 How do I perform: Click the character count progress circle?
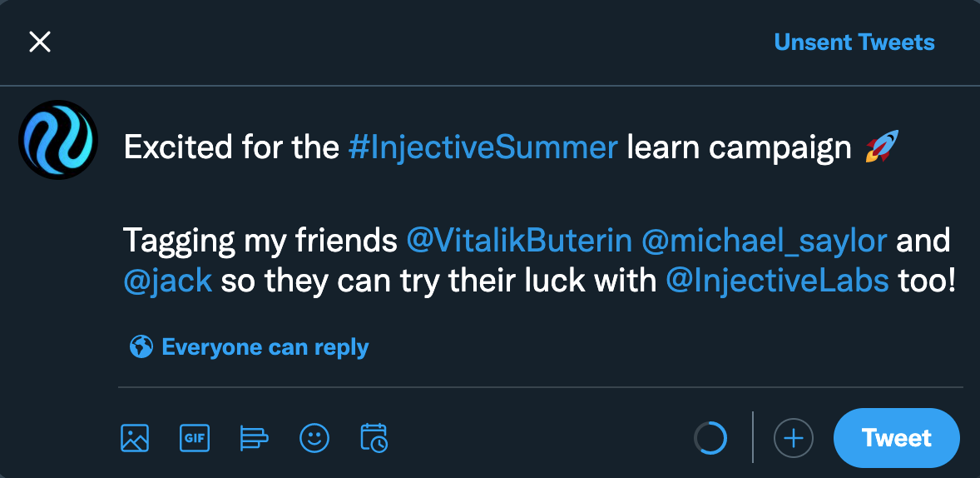[x=710, y=437]
